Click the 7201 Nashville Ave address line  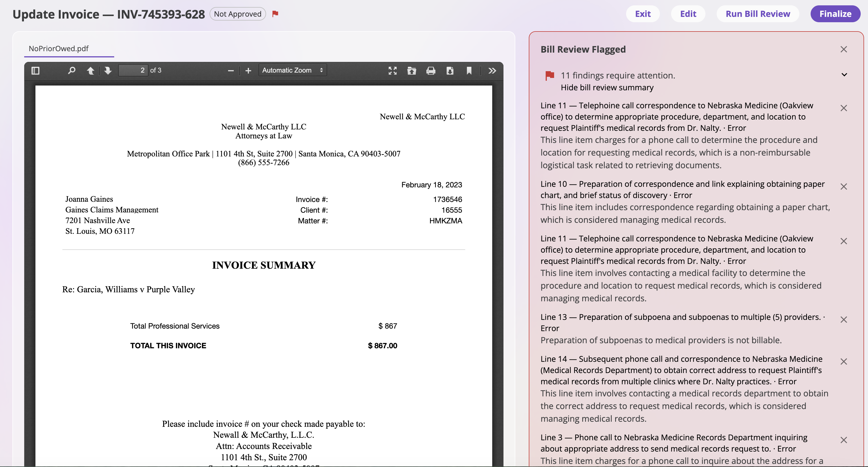tap(97, 221)
